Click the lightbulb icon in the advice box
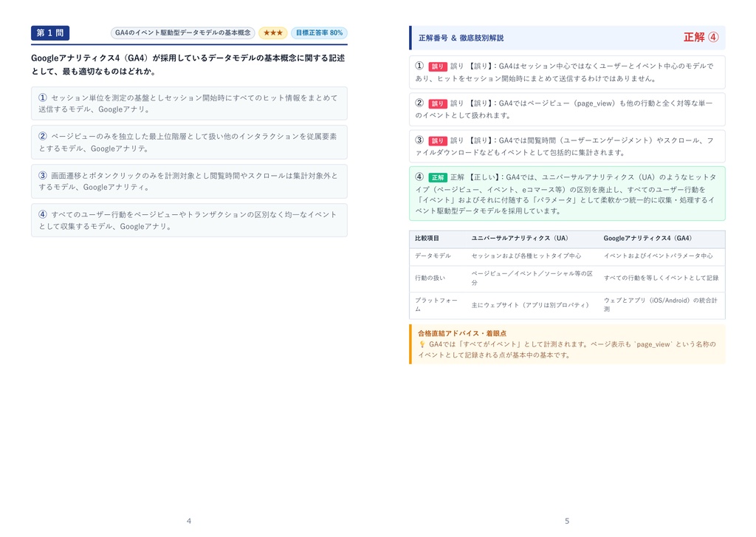Screen dimensions: 756x537 pyautogui.click(x=422, y=344)
